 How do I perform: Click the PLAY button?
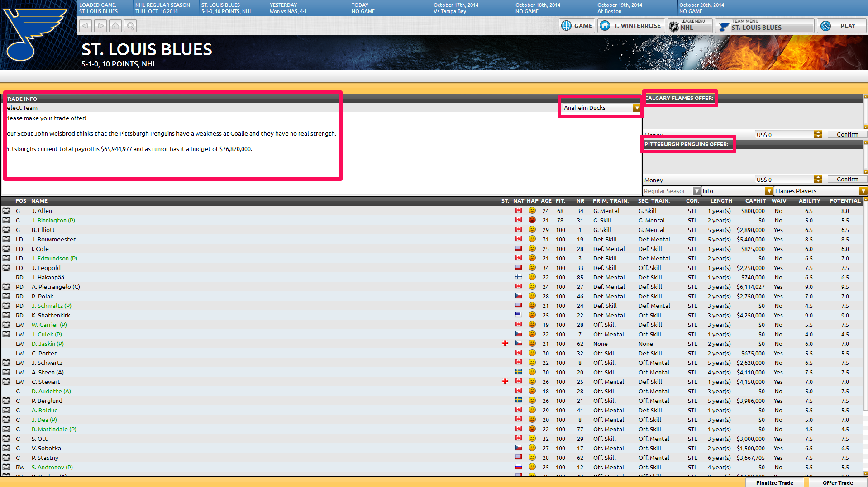tap(842, 26)
